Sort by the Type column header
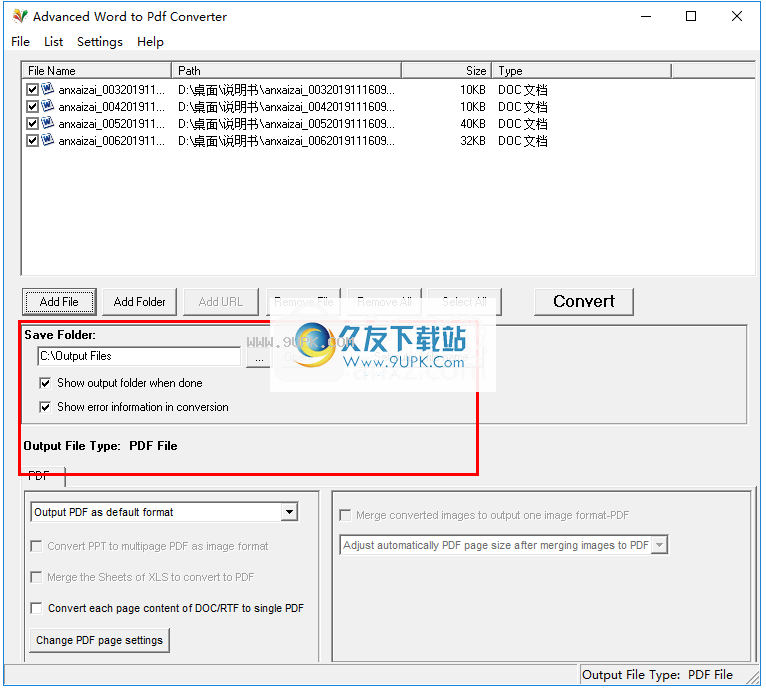 pos(582,71)
